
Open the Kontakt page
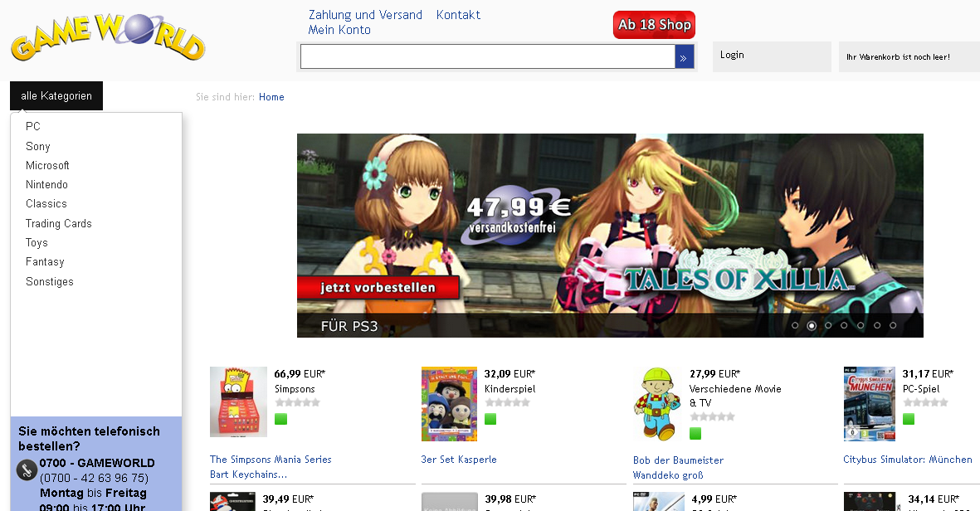click(x=458, y=15)
